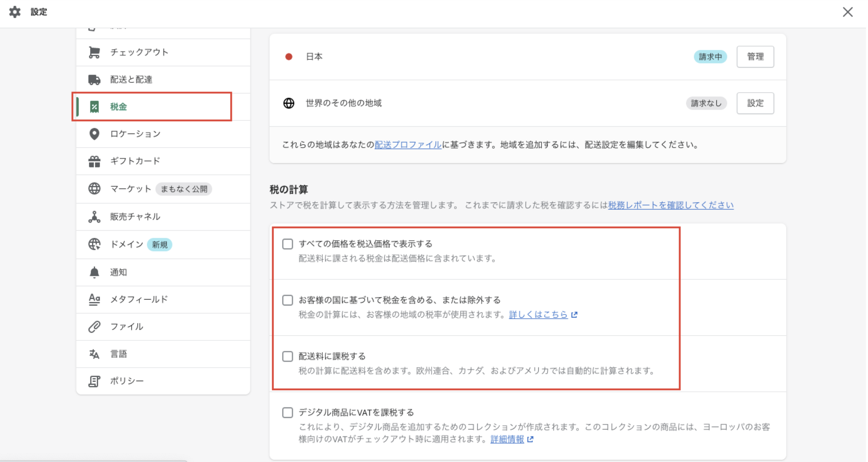Screen dimensions: 868x462
Task: Click the metafields Aa icon
Action: [94, 299]
